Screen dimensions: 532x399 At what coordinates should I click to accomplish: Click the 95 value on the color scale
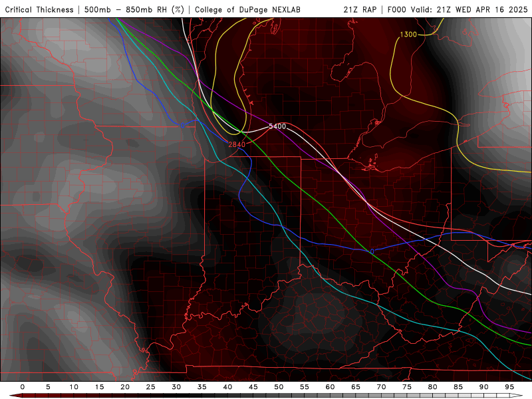coord(509,387)
